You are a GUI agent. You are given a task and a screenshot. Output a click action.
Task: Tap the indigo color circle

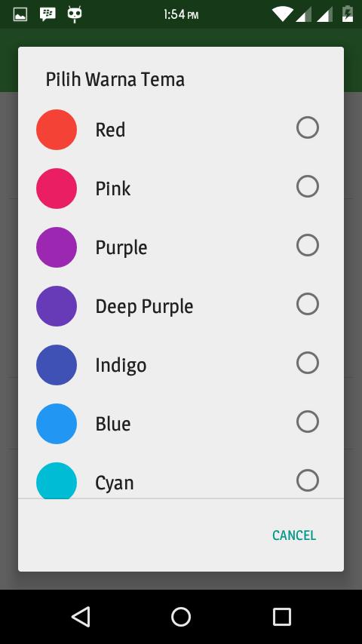[x=57, y=365]
